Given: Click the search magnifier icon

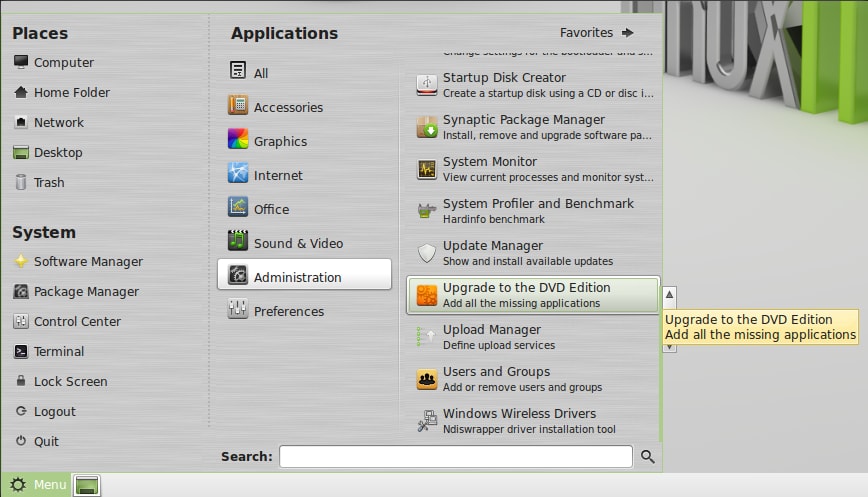Looking at the screenshot, I should coord(648,457).
